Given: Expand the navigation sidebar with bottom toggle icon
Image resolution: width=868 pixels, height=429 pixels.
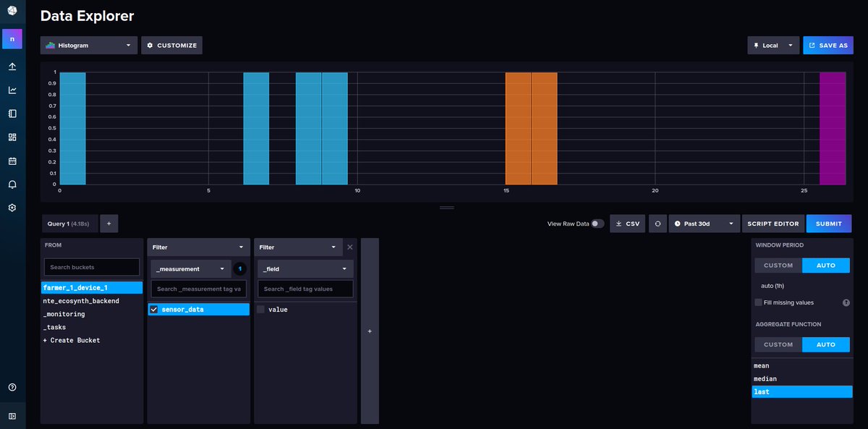Looking at the screenshot, I should [x=12, y=416].
